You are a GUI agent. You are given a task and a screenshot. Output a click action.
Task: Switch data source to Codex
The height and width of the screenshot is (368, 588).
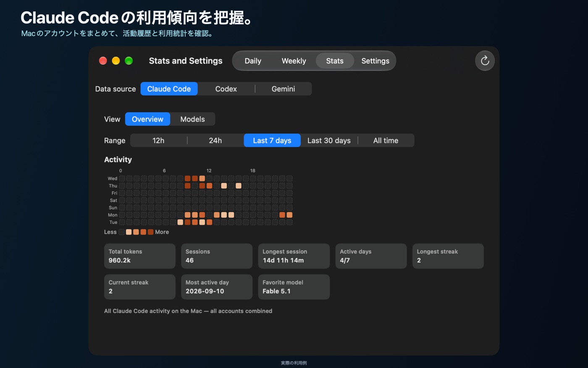point(226,89)
